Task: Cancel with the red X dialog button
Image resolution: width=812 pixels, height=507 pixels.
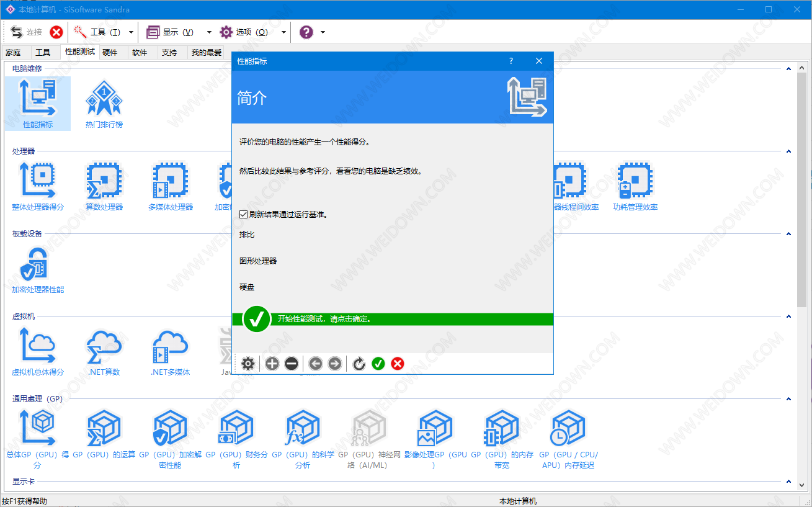Action: (x=398, y=364)
